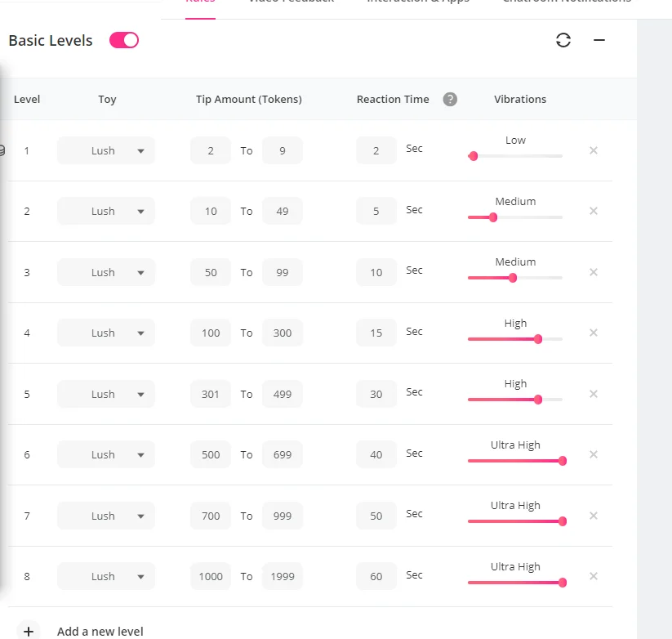Collapse the Basic Levels section
Image resolution: width=672 pixels, height=639 pixels.
[599, 40]
